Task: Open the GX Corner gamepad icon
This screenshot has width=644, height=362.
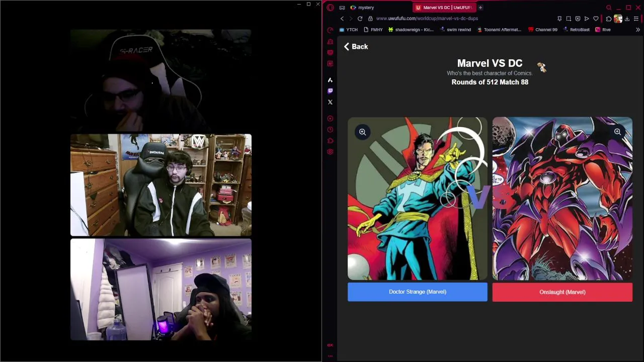Action: pos(342,8)
